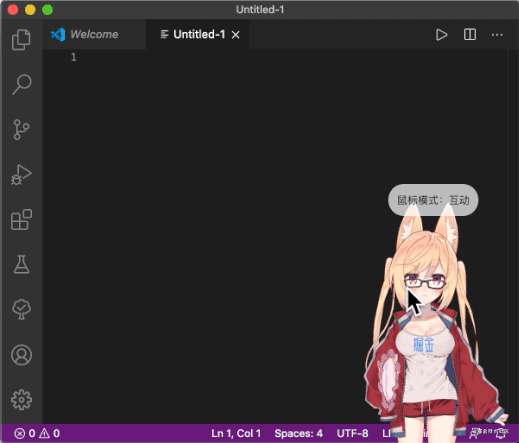Open the Search view icon
519x443 pixels.
[22, 84]
